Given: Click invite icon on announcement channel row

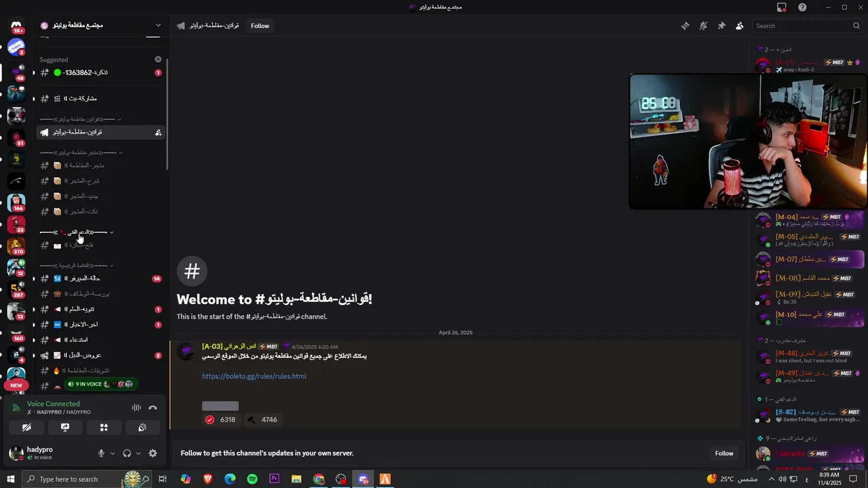Looking at the screenshot, I should click(x=158, y=132).
